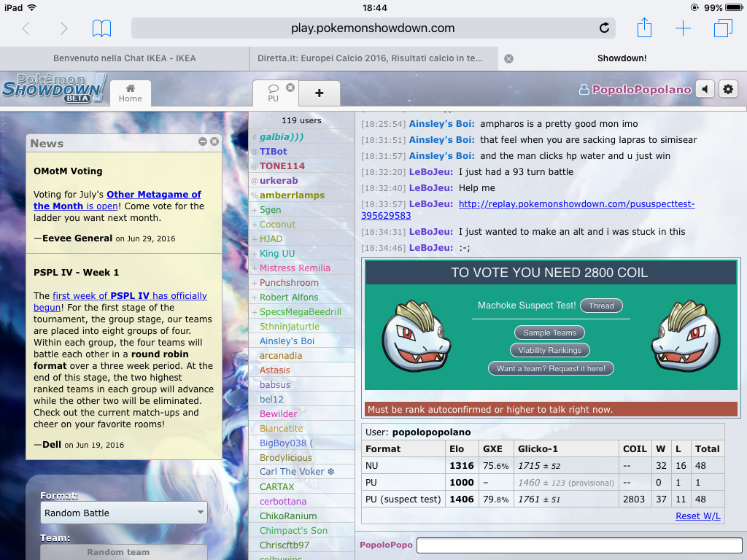Click the Sample Teams button

(x=549, y=332)
